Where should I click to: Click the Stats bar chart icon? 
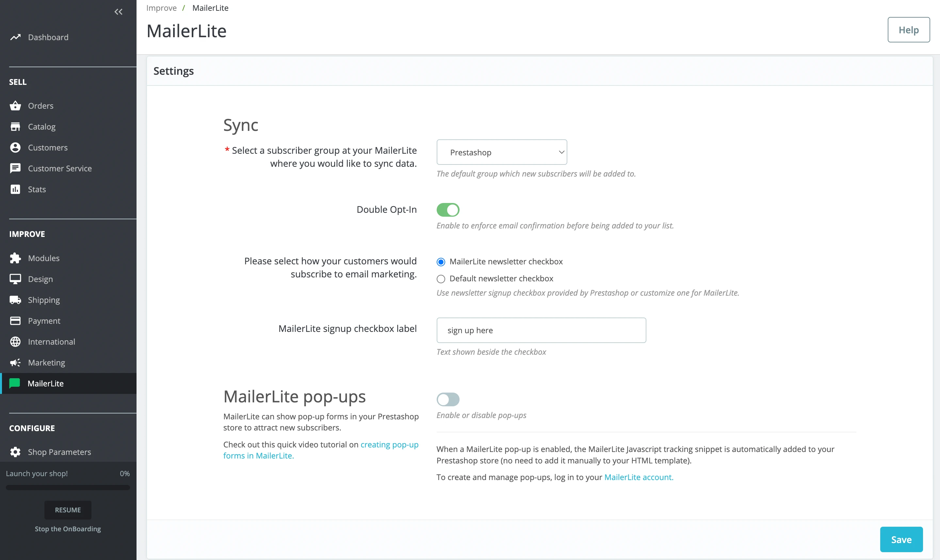[15, 189]
